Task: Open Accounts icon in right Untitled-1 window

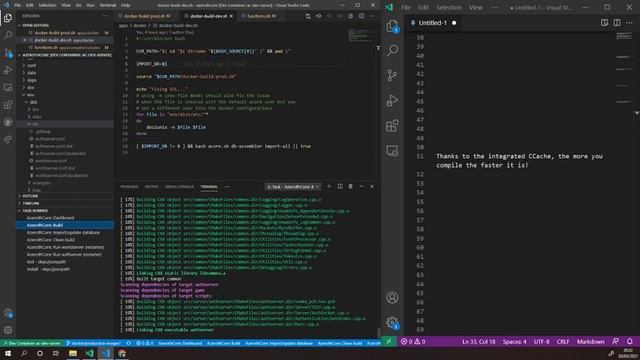Action: [392, 298]
